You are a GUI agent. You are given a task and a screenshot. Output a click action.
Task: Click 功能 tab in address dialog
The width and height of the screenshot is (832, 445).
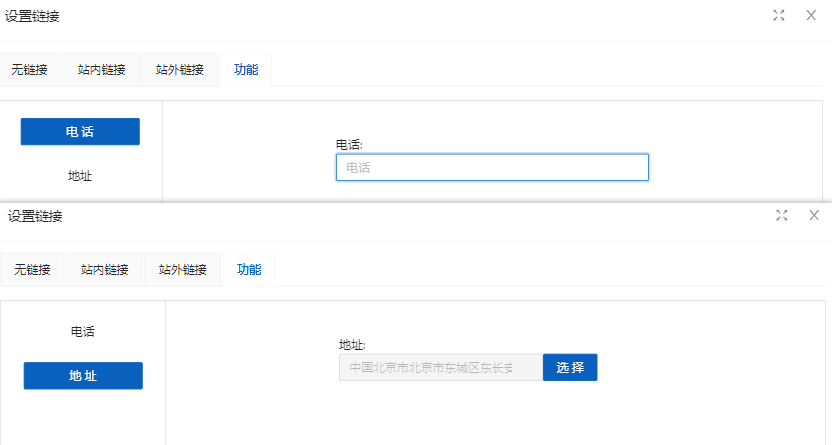[249, 270]
